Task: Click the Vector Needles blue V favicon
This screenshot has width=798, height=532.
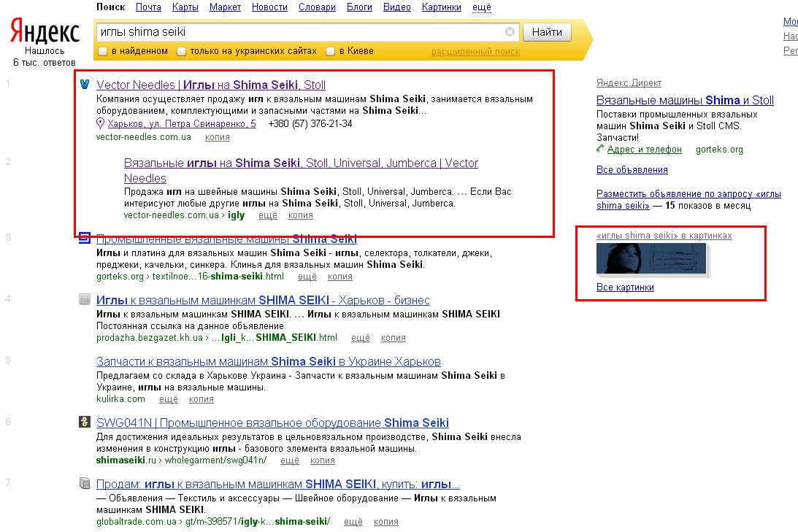Action: (x=85, y=84)
